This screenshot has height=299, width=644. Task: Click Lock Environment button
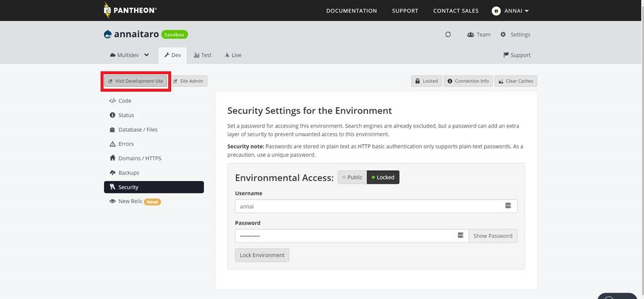click(262, 255)
